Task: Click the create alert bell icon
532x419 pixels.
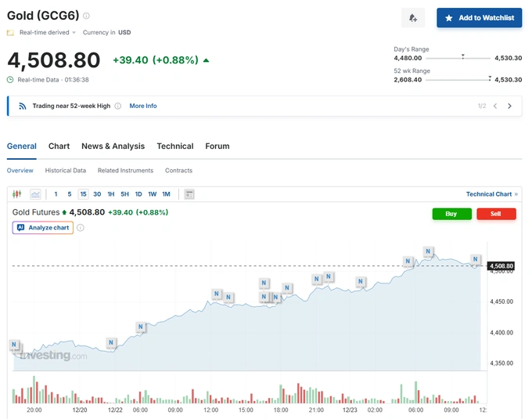Action: click(412, 18)
